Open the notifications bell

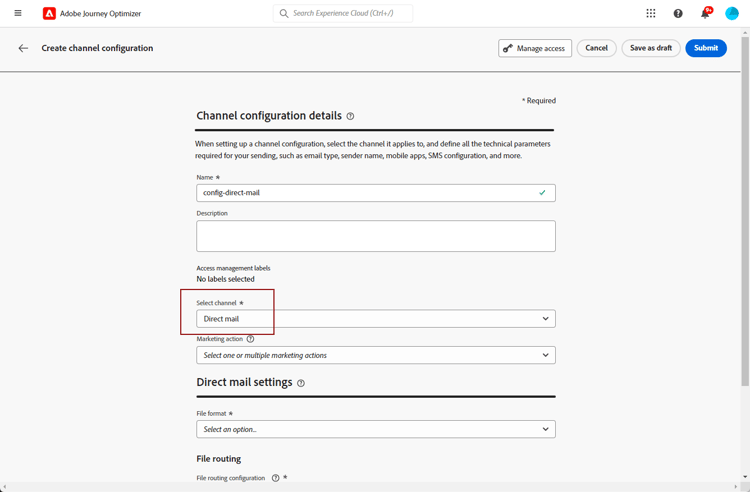tap(705, 14)
